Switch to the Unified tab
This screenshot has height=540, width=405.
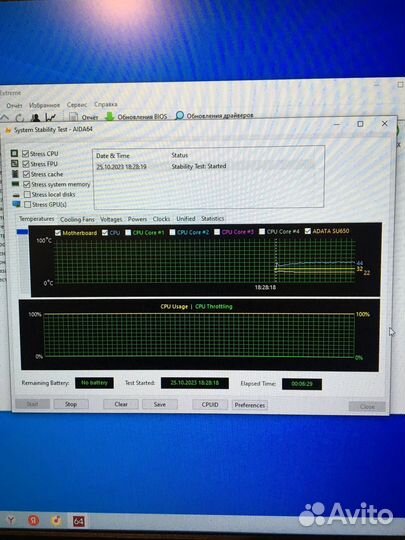tap(186, 218)
